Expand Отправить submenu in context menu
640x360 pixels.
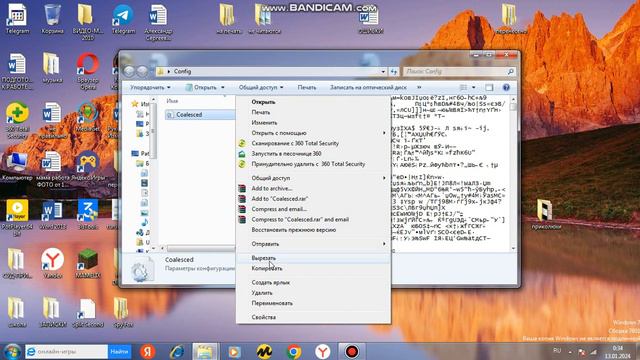313,244
